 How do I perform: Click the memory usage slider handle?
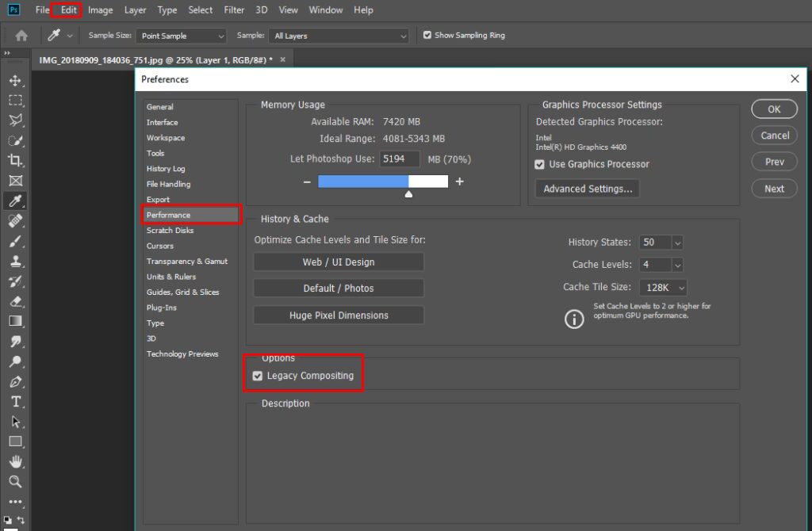(408, 193)
